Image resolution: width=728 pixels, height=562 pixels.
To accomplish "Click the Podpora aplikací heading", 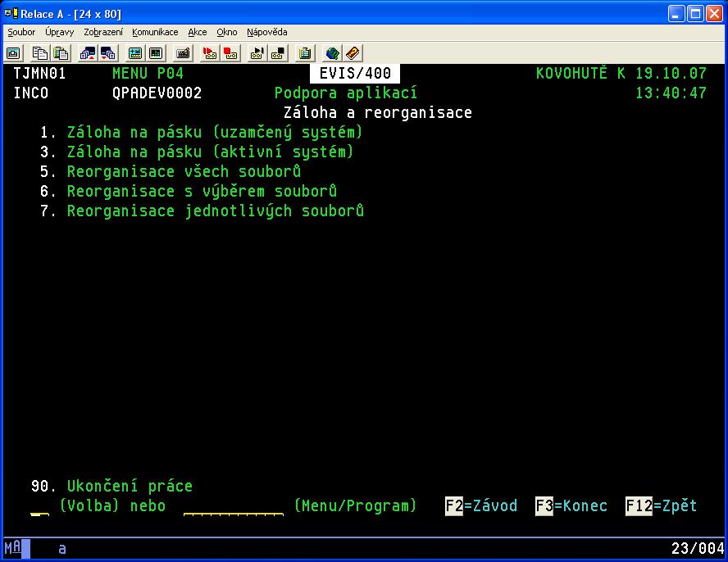I will [x=346, y=93].
